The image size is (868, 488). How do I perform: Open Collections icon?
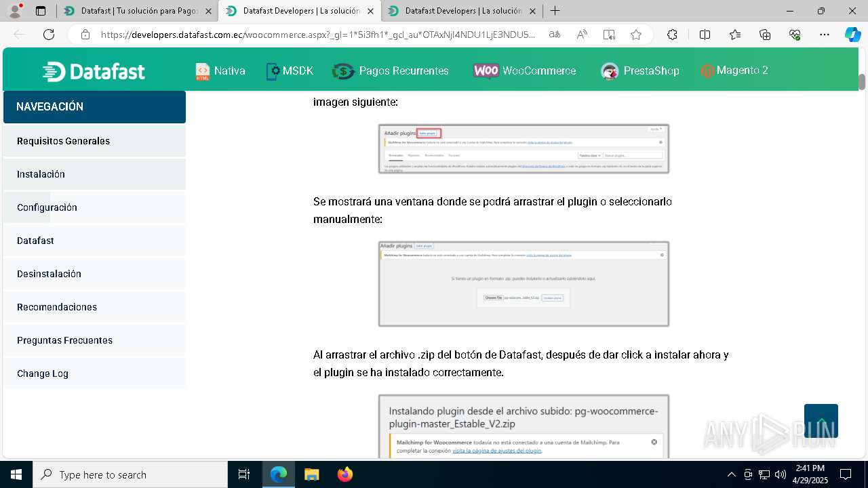point(765,35)
